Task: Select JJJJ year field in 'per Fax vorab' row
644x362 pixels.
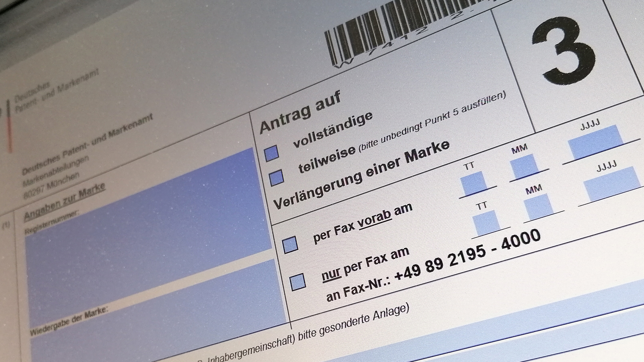Action: coord(596,142)
